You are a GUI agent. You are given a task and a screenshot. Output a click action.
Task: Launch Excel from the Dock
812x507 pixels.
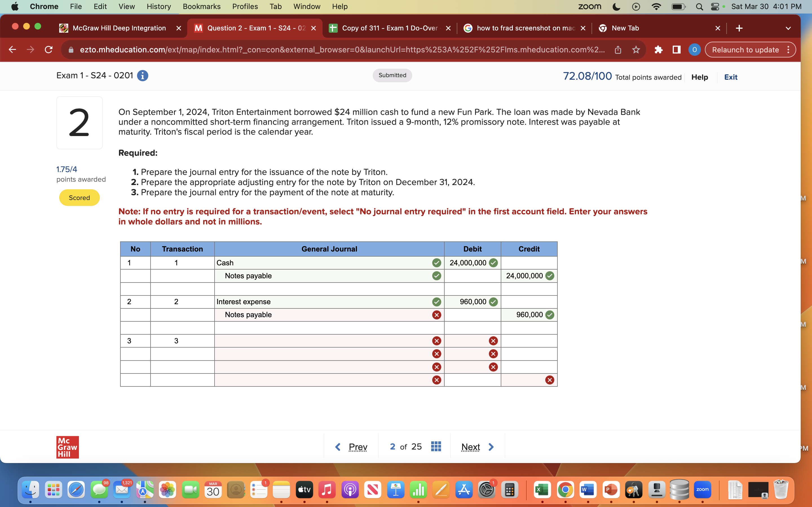(542, 490)
